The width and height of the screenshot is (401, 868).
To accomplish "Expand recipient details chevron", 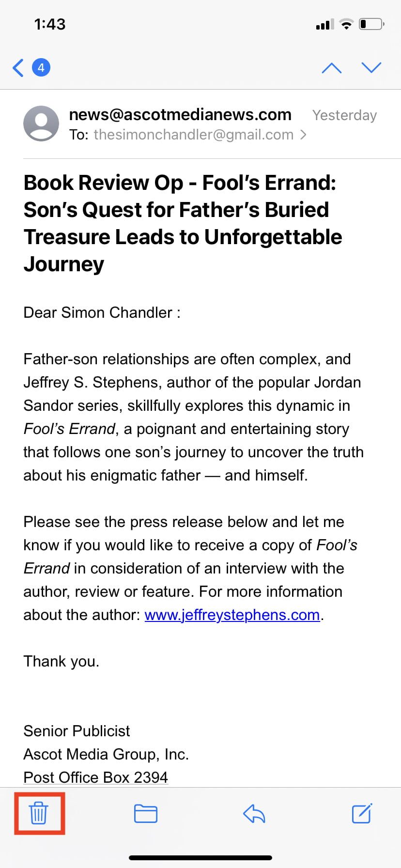I will point(304,135).
